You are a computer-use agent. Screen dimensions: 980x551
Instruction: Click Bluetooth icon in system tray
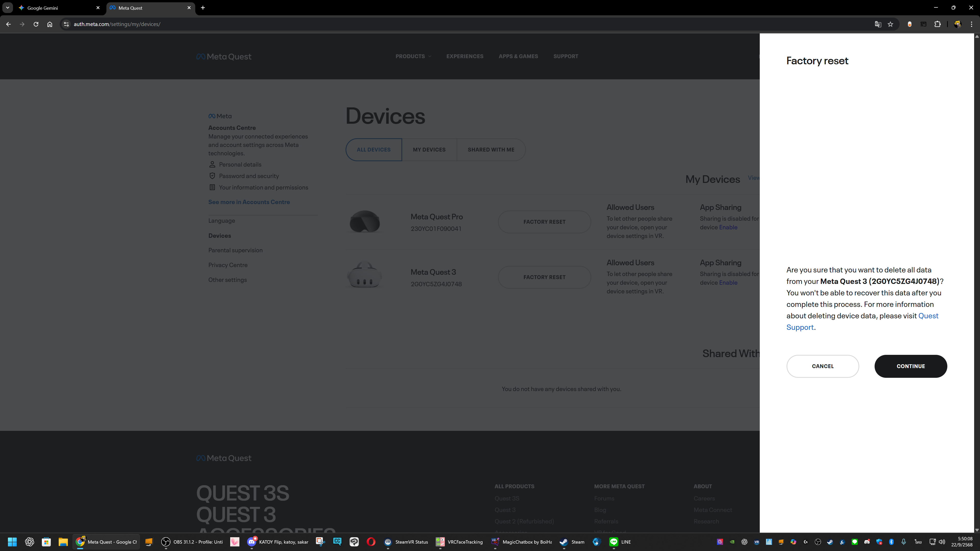tap(891, 542)
